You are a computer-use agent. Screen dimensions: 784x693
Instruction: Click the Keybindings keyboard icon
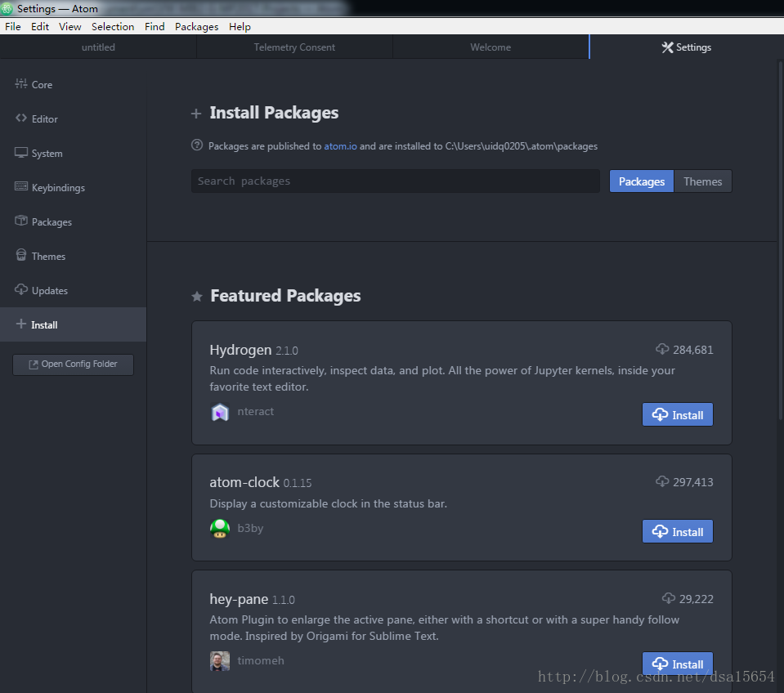click(21, 186)
